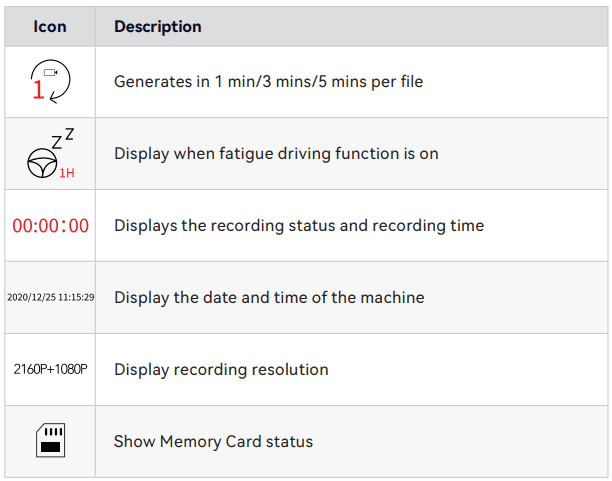Click the arrowhead of the circular loop arrow
612x481 pixels.
[50, 99]
